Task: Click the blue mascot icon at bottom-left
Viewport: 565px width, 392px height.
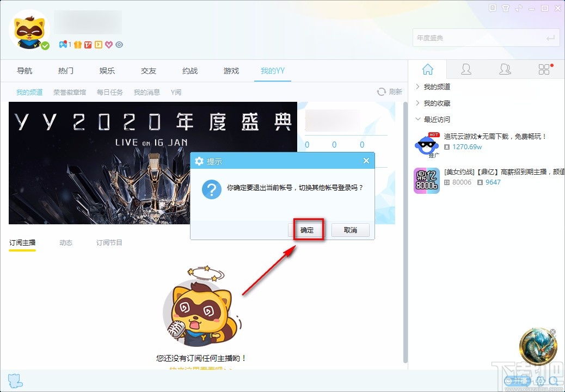Action: pyautogui.click(x=15, y=381)
